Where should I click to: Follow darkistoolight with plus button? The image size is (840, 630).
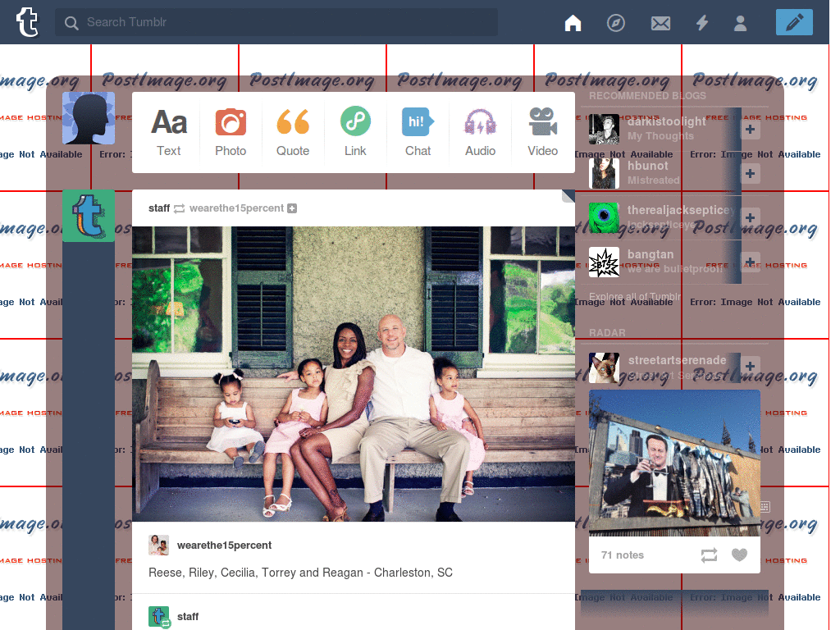click(x=750, y=129)
